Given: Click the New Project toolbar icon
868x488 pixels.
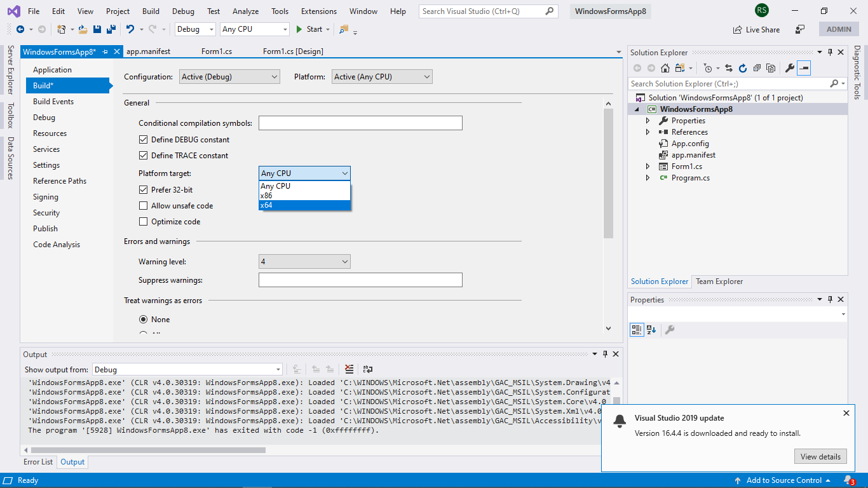Looking at the screenshot, I should click(62, 29).
